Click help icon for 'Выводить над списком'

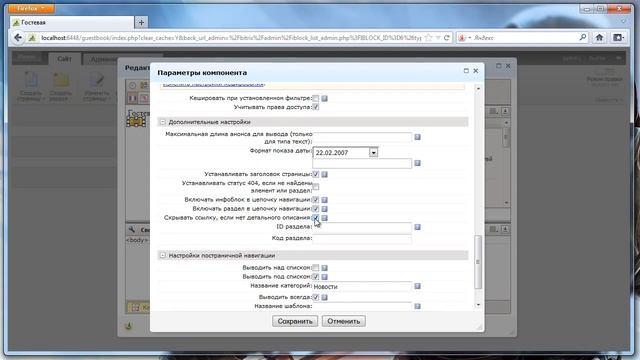point(324,268)
